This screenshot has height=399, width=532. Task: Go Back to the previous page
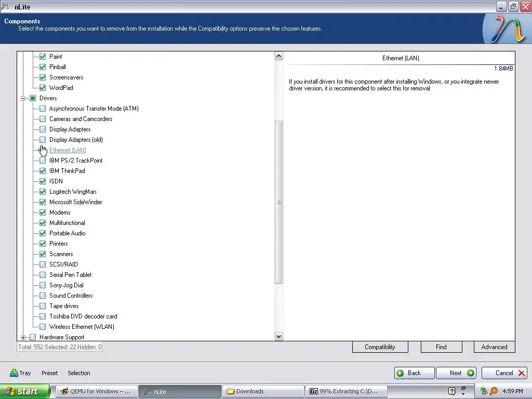(414, 373)
